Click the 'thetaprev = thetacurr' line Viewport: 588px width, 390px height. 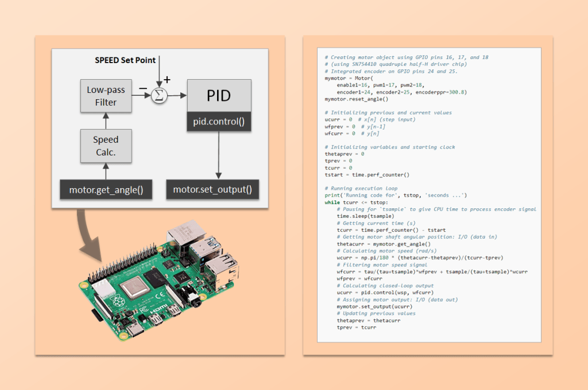[368, 321]
